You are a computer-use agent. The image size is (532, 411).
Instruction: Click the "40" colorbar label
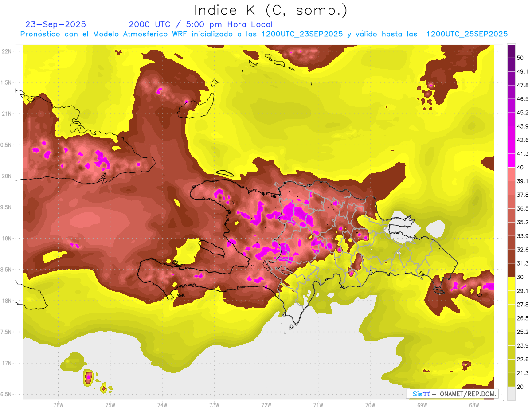pyautogui.click(x=520, y=167)
